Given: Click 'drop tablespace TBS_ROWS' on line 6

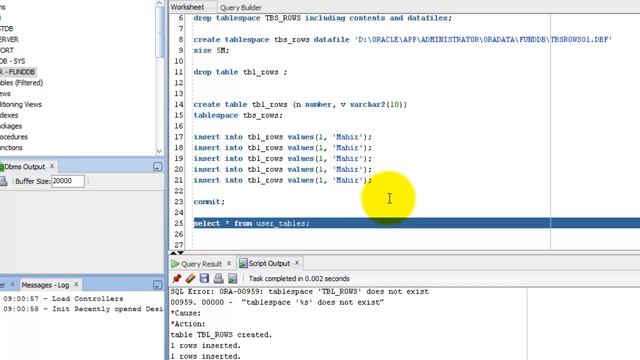Looking at the screenshot, I should (322, 18).
